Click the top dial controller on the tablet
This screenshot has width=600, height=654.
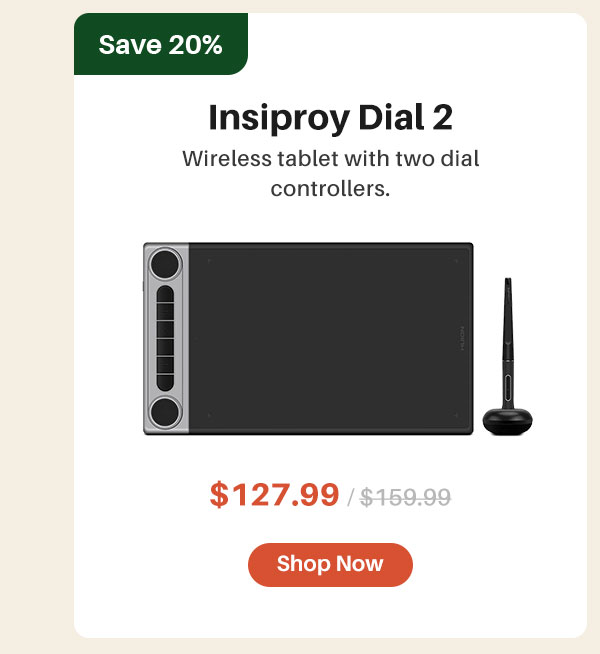point(166,264)
